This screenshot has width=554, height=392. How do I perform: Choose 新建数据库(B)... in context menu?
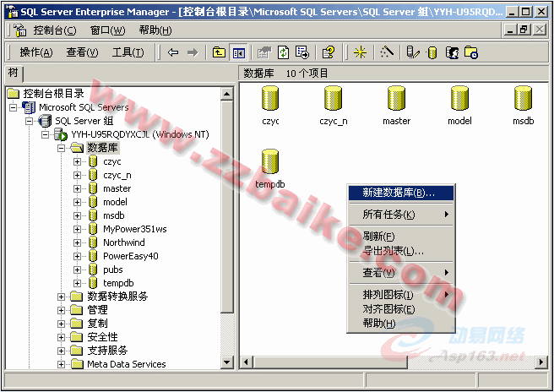(x=400, y=193)
